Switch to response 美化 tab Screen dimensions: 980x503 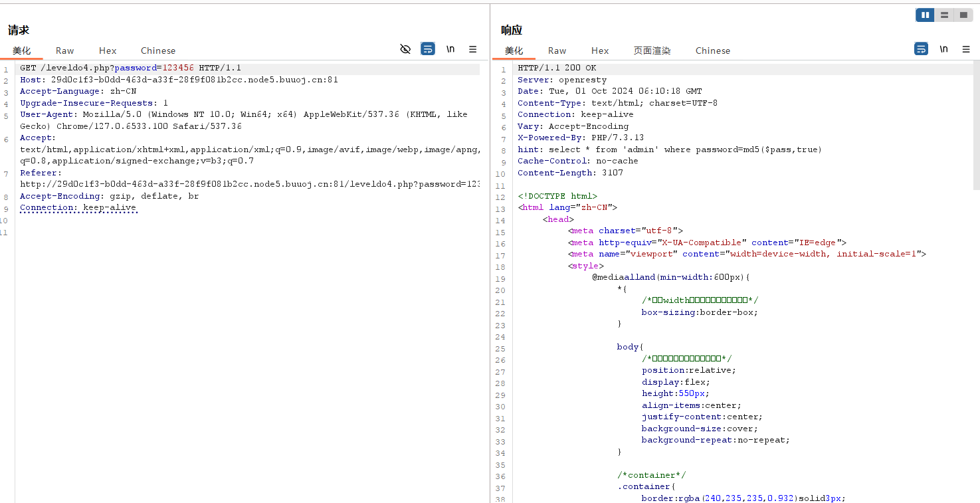(514, 50)
